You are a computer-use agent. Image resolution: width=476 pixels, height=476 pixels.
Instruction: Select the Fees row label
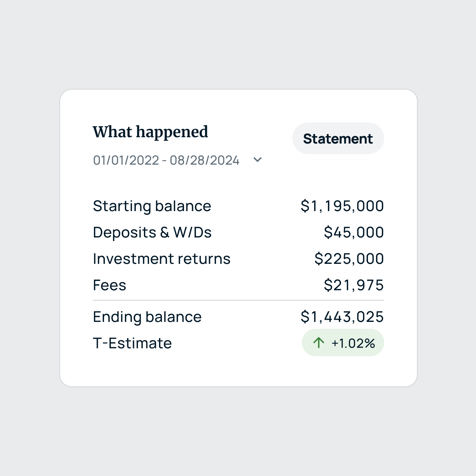[x=109, y=285]
